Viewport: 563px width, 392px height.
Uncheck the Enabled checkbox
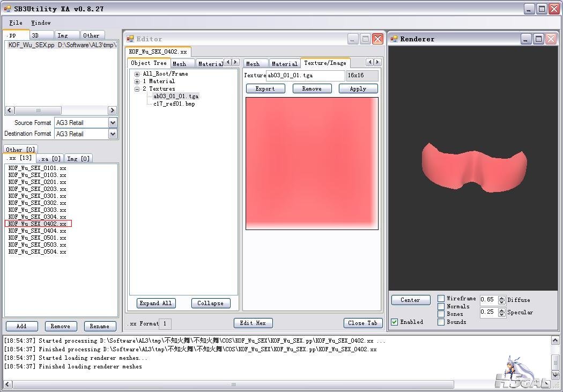pos(395,322)
